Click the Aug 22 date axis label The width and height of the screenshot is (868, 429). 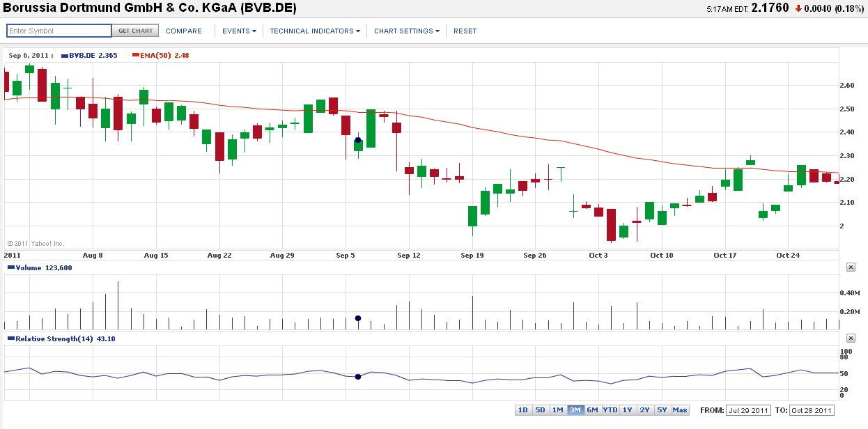coord(219,256)
